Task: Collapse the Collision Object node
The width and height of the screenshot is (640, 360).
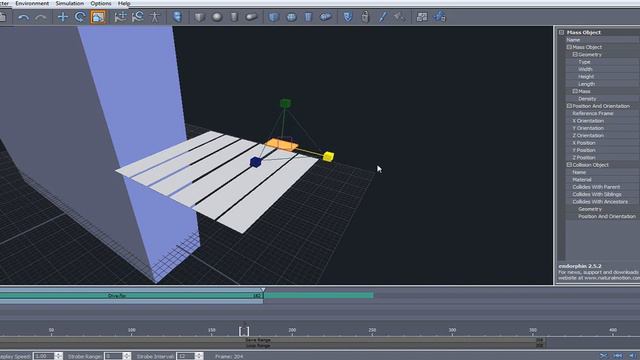Action: coord(569,165)
